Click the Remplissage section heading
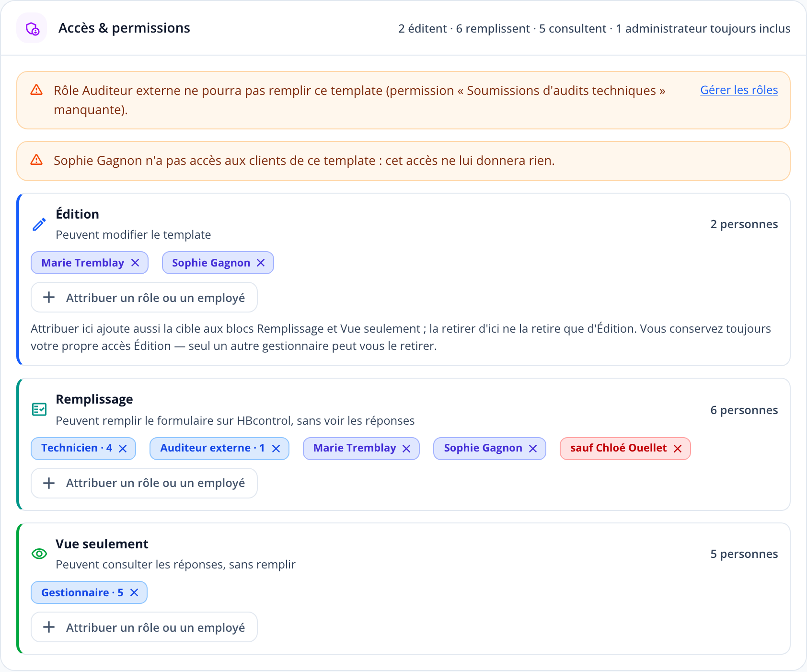This screenshot has height=672, width=807. (x=94, y=399)
